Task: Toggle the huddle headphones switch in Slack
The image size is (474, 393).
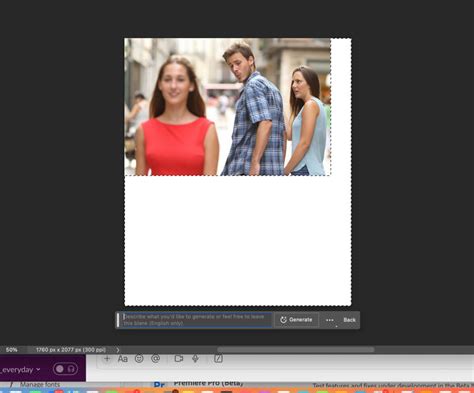Action: click(x=65, y=369)
